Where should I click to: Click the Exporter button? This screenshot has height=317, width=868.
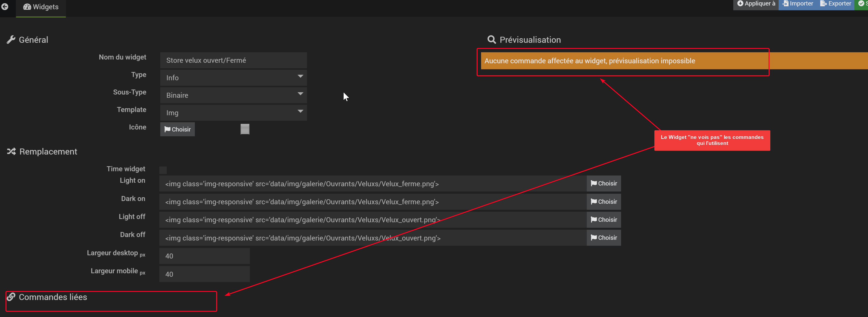tap(836, 4)
